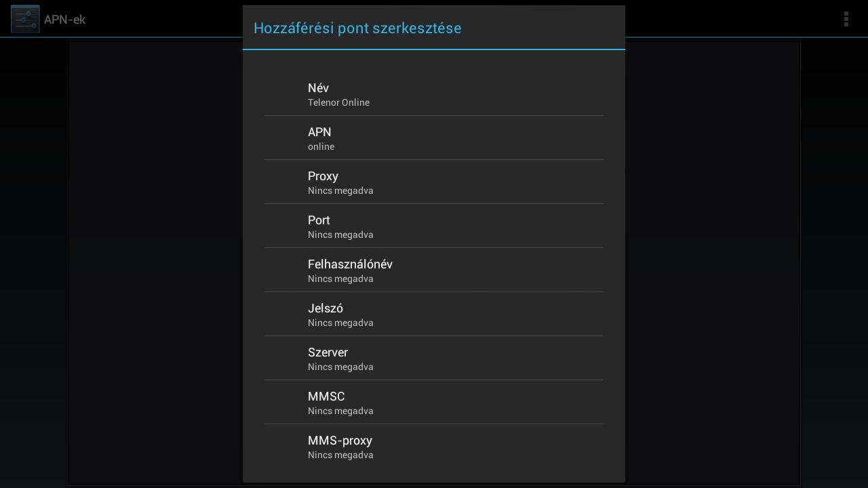
Task: Open the three-dot overflow menu
Action: pyautogui.click(x=846, y=19)
